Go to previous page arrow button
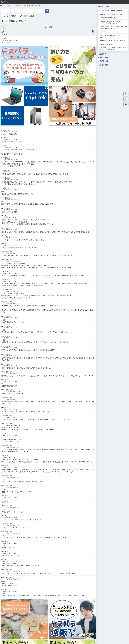The image size is (129, 644). click(x=3, y=27)
